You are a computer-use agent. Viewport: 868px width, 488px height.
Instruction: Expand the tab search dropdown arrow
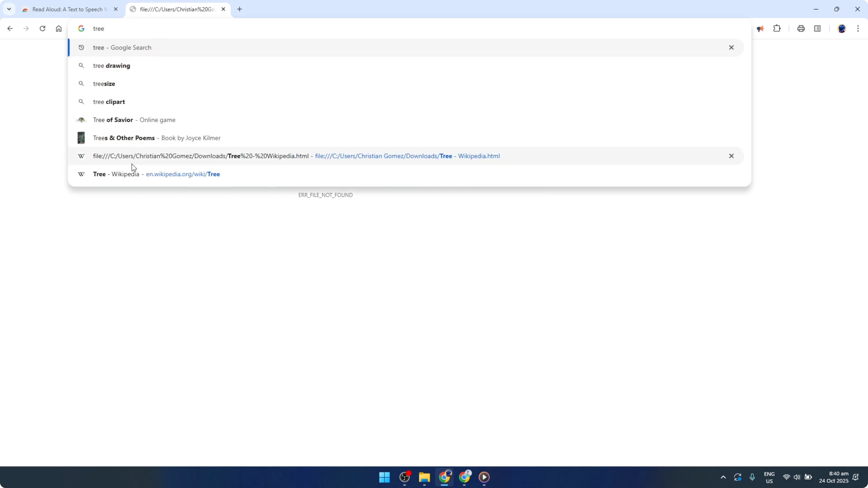tap(9, 9)
